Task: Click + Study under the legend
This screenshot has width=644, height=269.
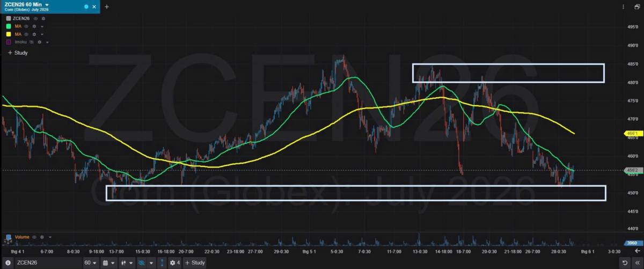Action: (18, 53)
